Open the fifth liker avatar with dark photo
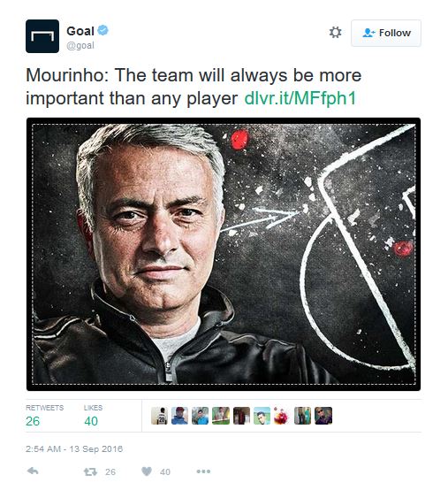448x498 pixels. point(241,416)
